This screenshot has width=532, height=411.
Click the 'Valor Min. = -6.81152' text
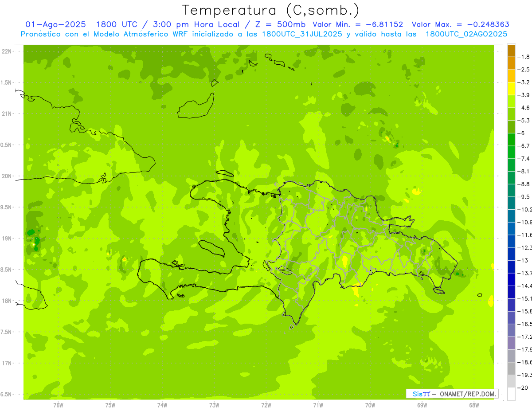pyautogui.click(x=358, y=25)
